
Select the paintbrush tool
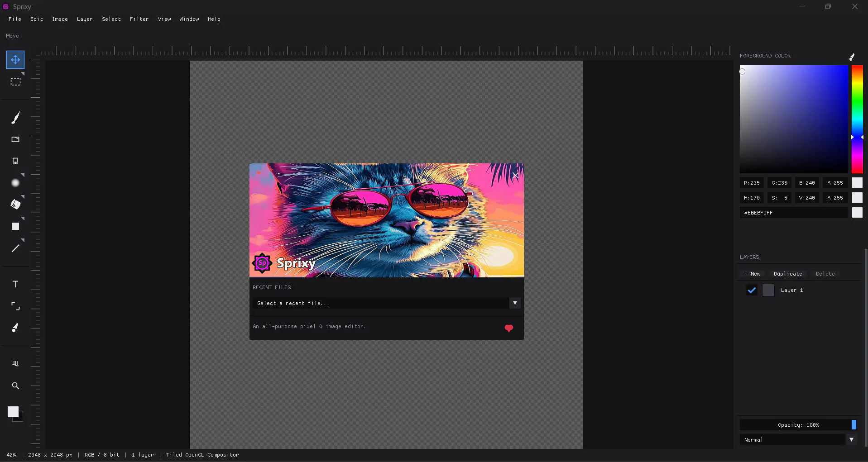[x=15, y=118]
